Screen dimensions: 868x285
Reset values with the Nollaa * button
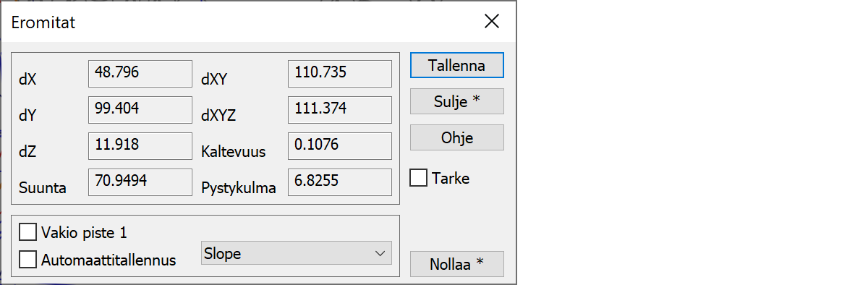(x=456, y=264)
